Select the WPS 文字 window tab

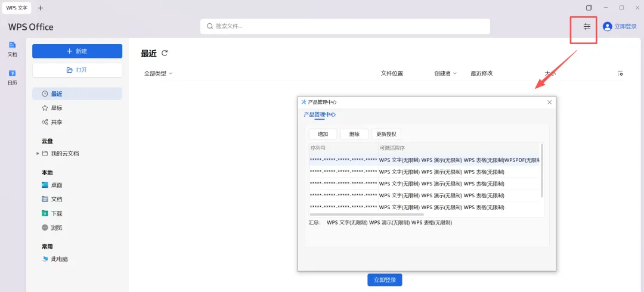click(x=17, y=8)
